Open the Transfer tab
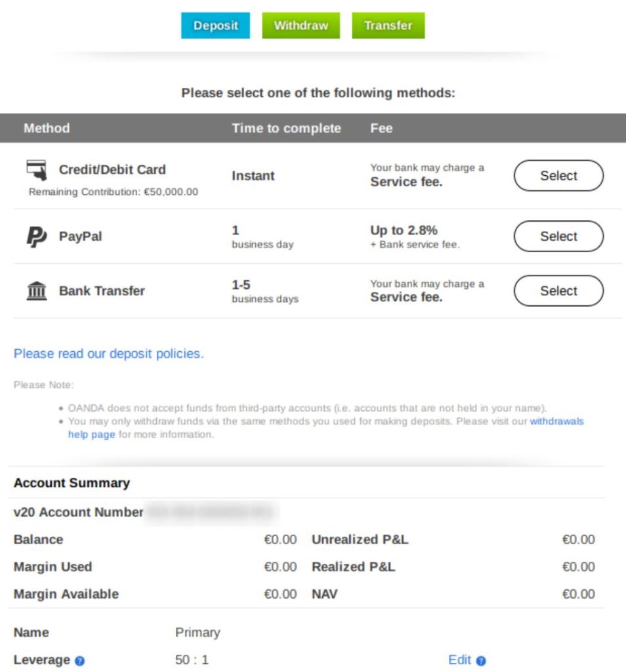Screen dimensions: 626x672 [x=388, y=26]
